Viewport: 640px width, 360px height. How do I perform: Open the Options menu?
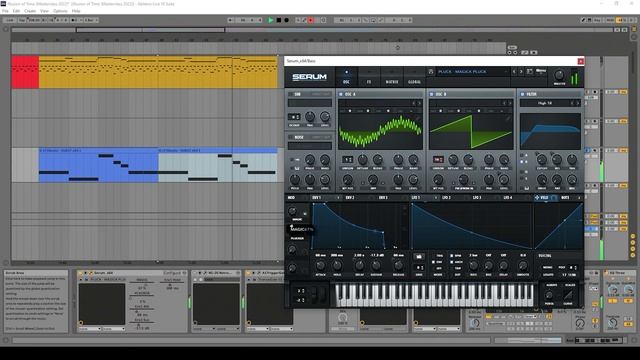coord(60,11)
